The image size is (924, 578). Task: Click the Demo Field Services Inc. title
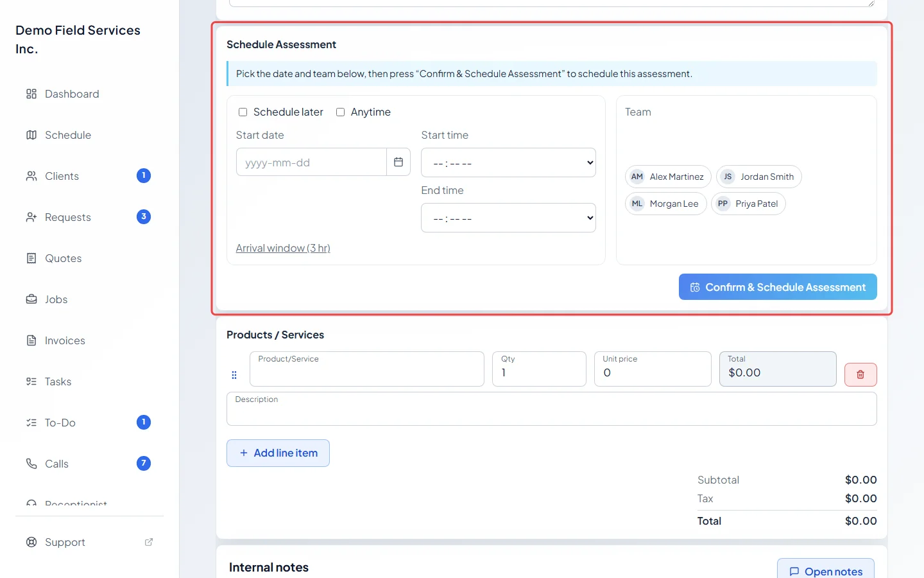click(78, 39)
